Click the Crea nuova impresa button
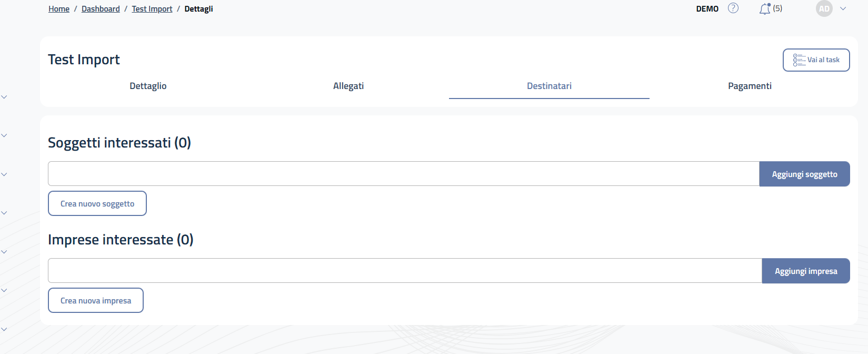 [x=96, y=300]
